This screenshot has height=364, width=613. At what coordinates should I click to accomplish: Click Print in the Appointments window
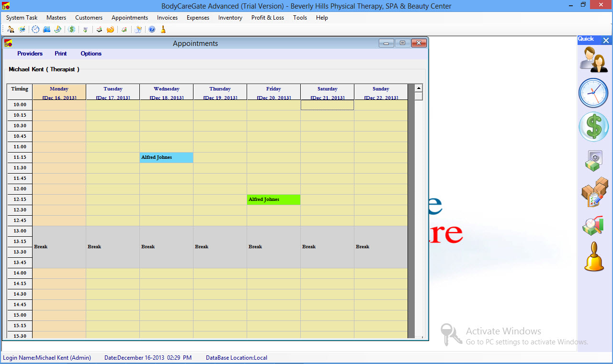click(60, 54)
